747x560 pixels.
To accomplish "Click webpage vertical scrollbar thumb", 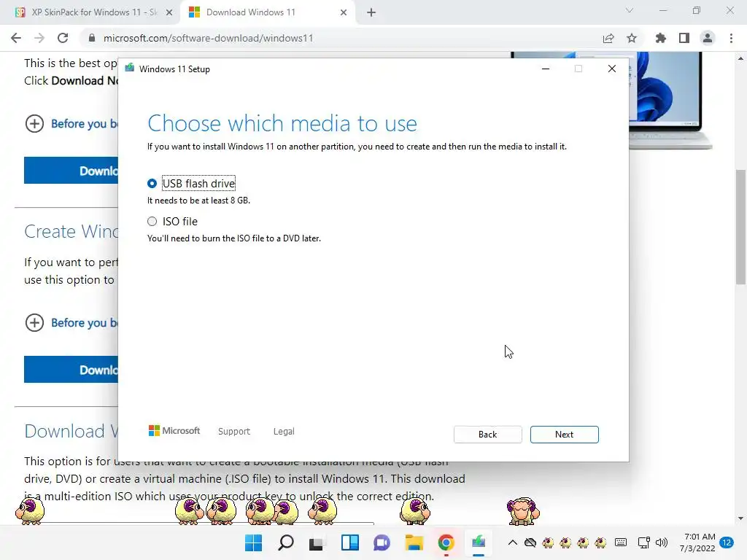I will (741, 227).
